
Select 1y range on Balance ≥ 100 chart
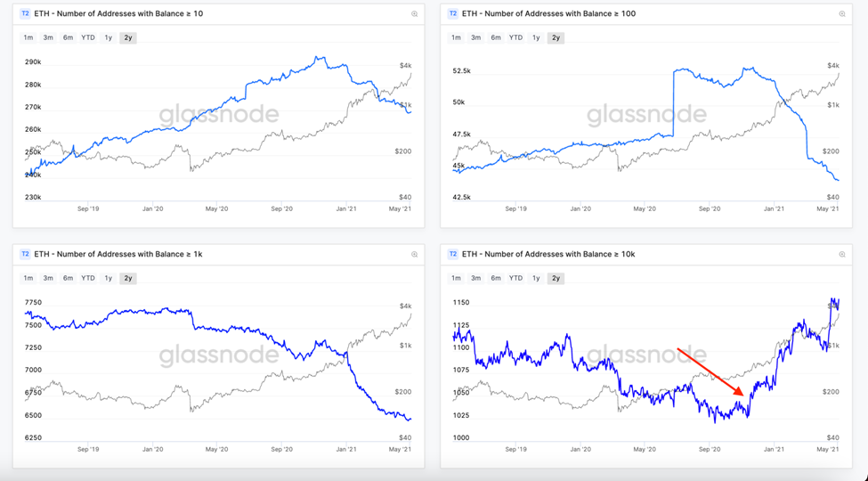click(536, 37)
